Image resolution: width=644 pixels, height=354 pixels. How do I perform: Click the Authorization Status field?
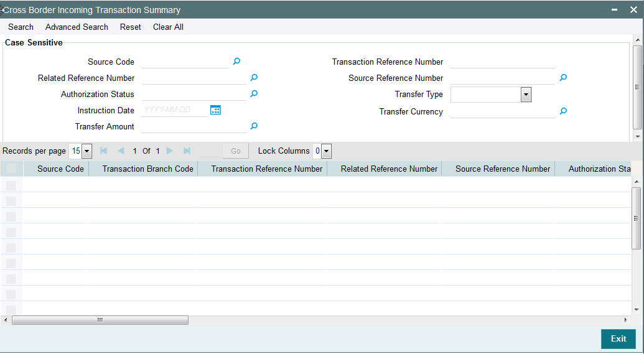pos(194,94)
